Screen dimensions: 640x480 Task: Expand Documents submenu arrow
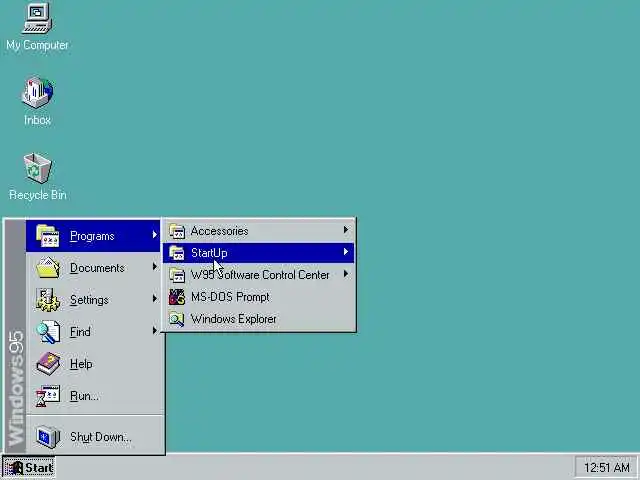coord(155,267)
